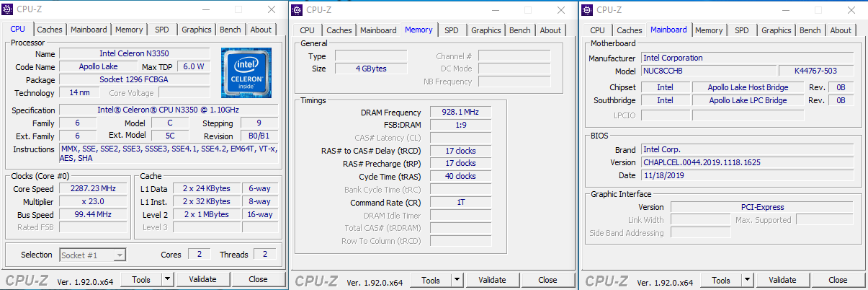Screen dimensions: 868x290
Task: Click the Specification field showing CPU N3350 @ 1.10GHz
Action: tap(169, 110)
